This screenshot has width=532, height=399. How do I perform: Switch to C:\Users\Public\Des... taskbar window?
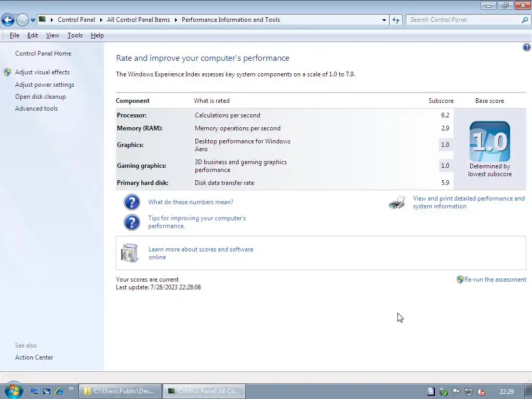[x=120, y=391]
